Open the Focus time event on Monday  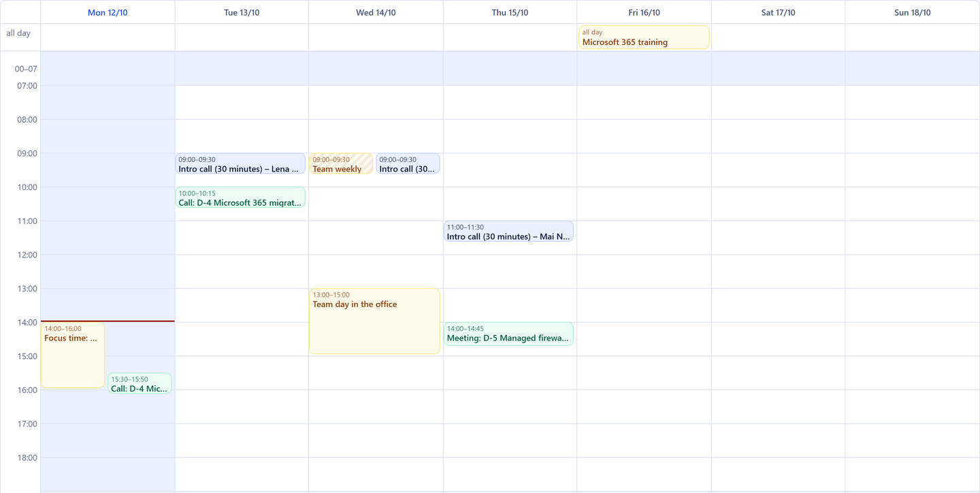[73, 355]
